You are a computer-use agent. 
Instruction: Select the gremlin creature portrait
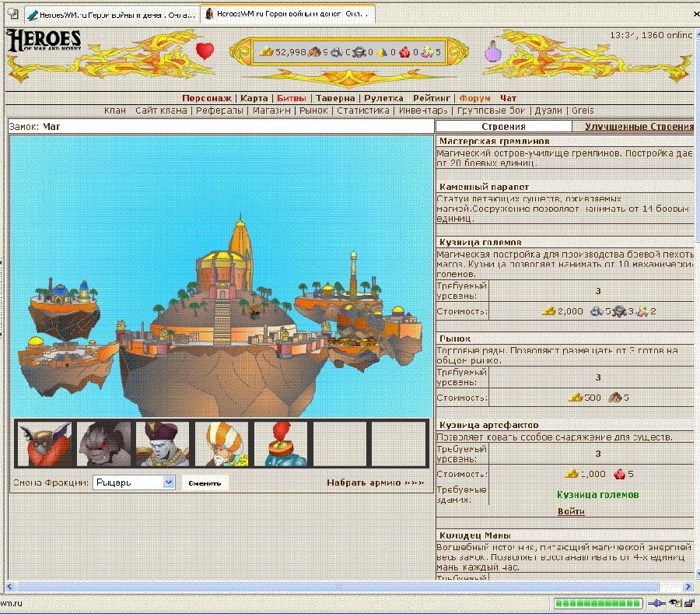pos(44,444)
